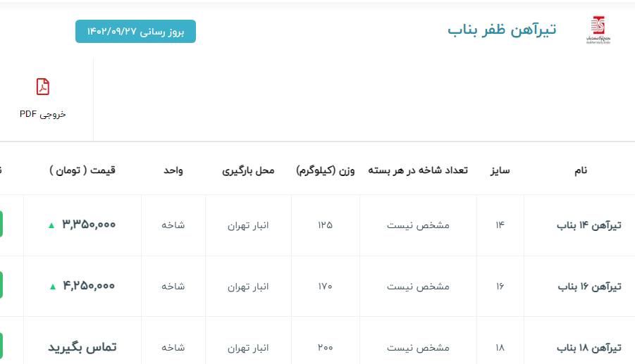
Task: Click the red PDF export icon
Action: click(43, 87)
